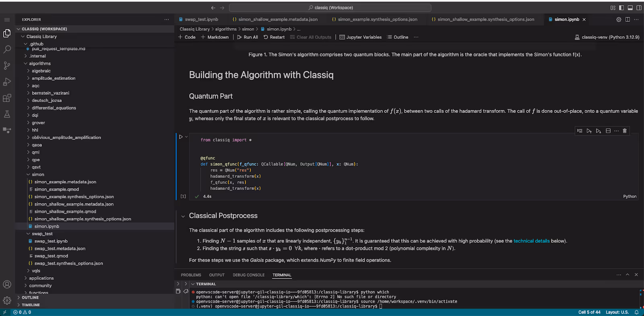Select the classiq-venv Python kernel picker

[607, 37]
